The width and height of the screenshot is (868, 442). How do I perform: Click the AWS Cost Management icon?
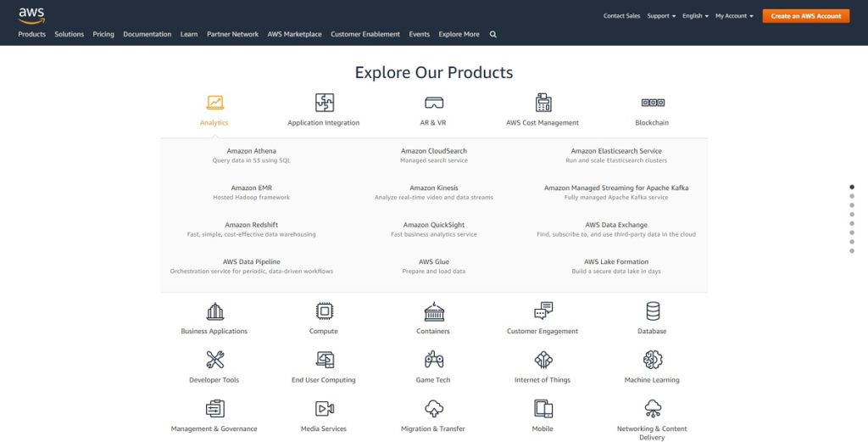pyautogui.click(x=542, y=103)
